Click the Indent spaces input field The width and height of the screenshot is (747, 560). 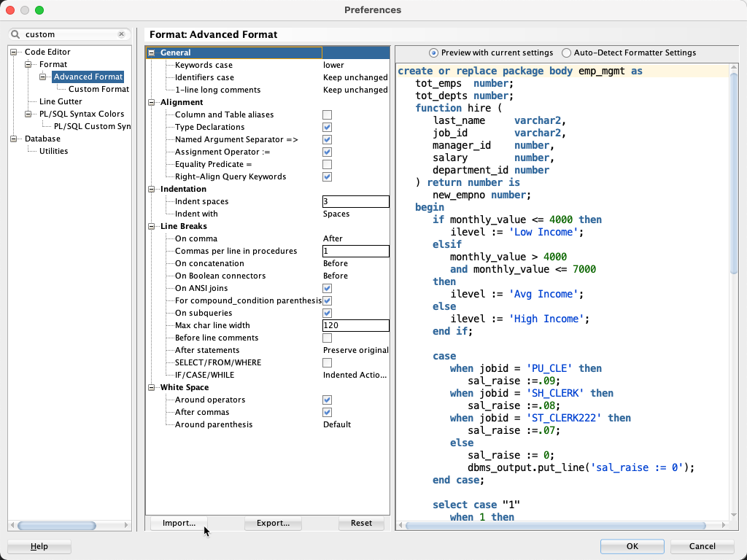355,201
